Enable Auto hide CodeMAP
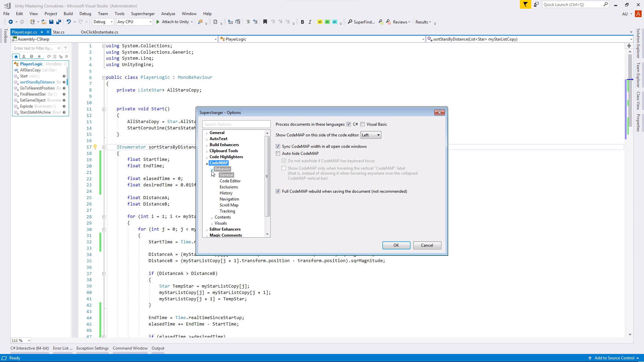 (x=278, y=153)
